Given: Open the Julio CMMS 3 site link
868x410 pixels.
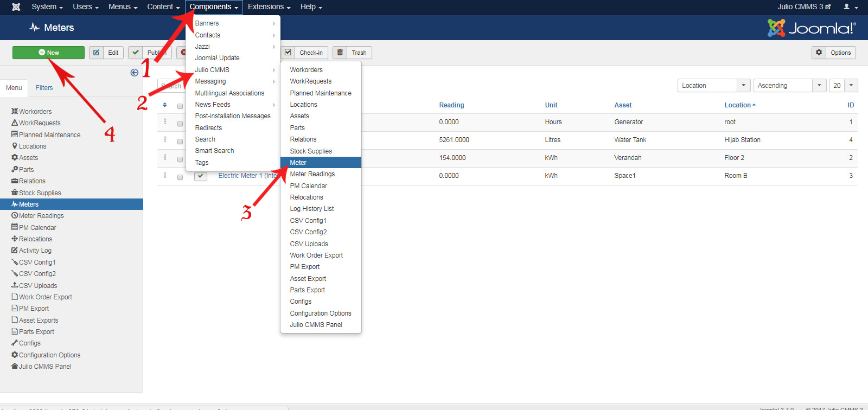Looking at the screenshot, I should click(x=804, y=7).
